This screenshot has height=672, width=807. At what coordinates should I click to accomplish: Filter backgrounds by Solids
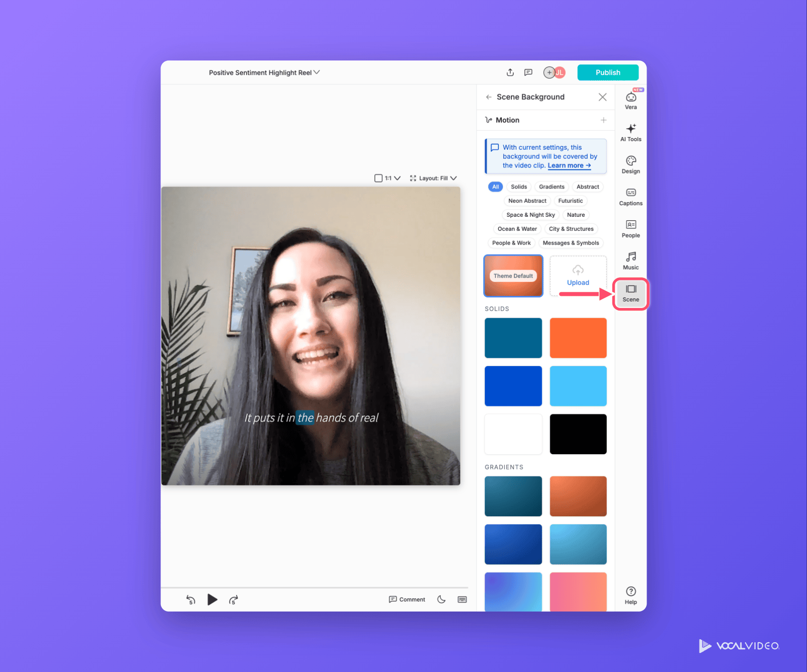pos(518,187)
